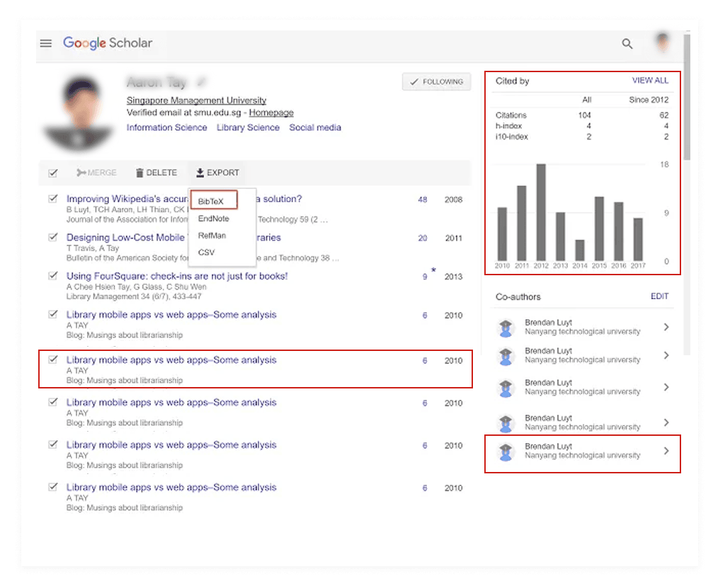Uncheck the Designing Low-Cost Mobile checkbox
The height and width of the screenshot is (588, 713).
53,237
